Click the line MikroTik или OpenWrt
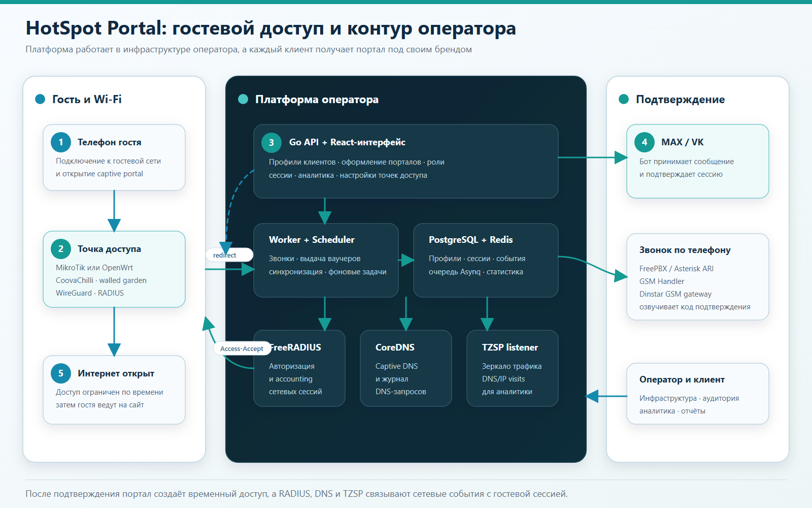 coord(94,268)
